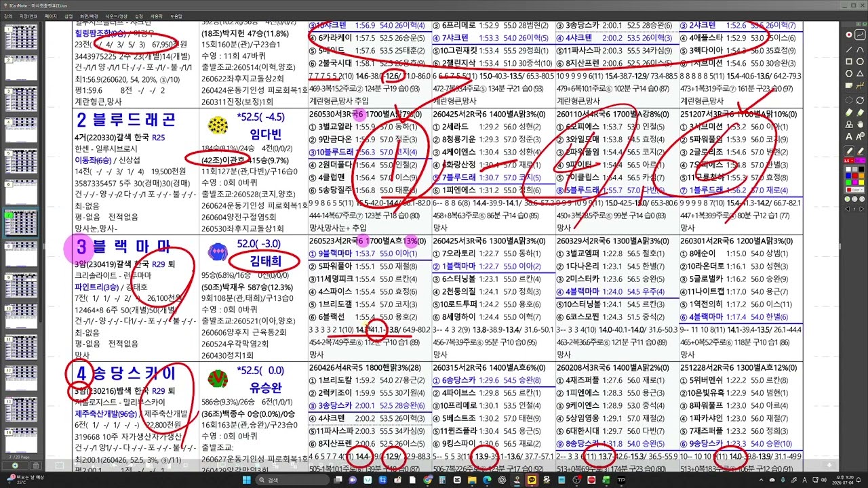The height and width of the screenshot is (488, 868).
Task: Select the lasso selection tool
Action: [848, 100]
